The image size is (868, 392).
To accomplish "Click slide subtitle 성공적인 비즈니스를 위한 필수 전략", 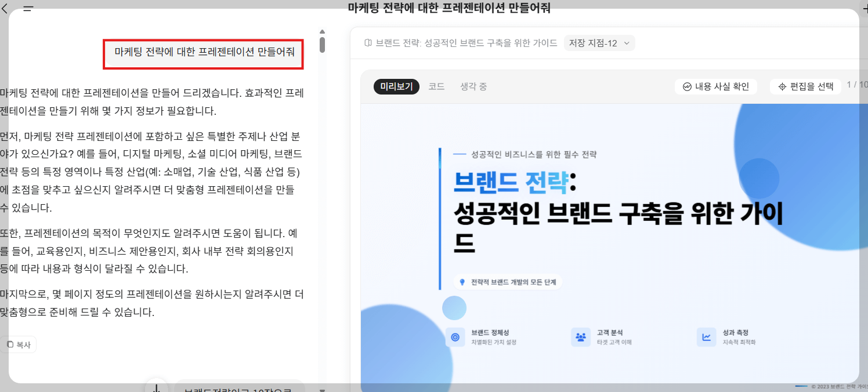I will 534,154.
